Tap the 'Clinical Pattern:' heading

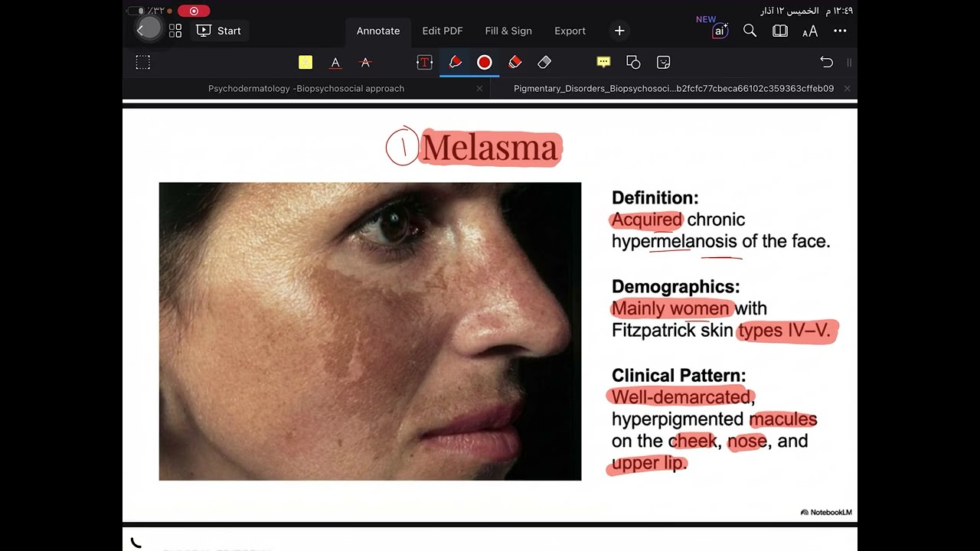pos(678,375)
